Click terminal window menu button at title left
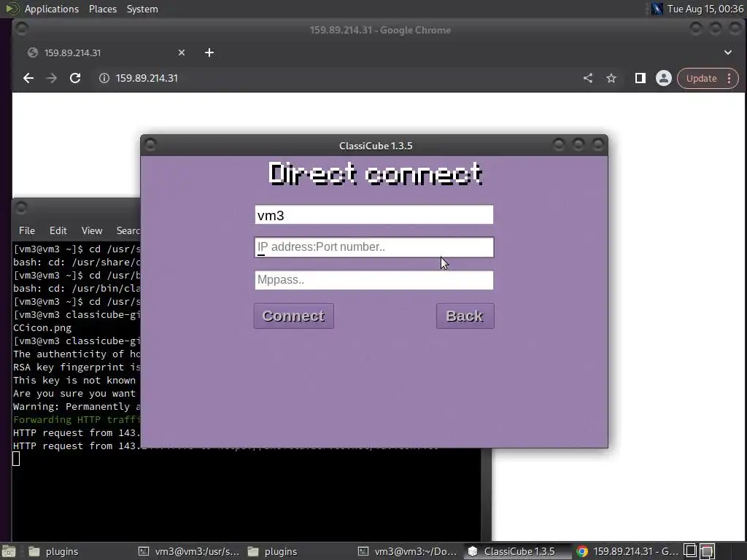Image resolution: width=747 pixels, height=560 pixels. pyautogui.click(x=21, y=208)
